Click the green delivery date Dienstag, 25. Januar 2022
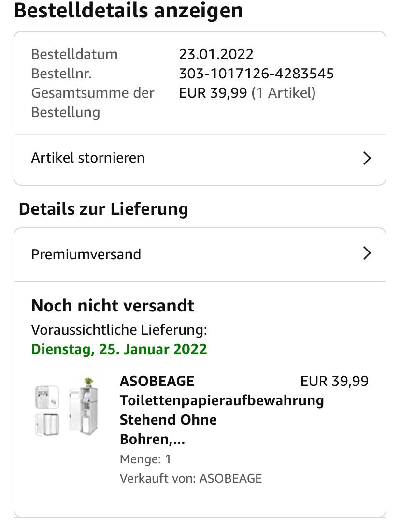Screen dimensions: 400x532 click(x=119, y=349)
